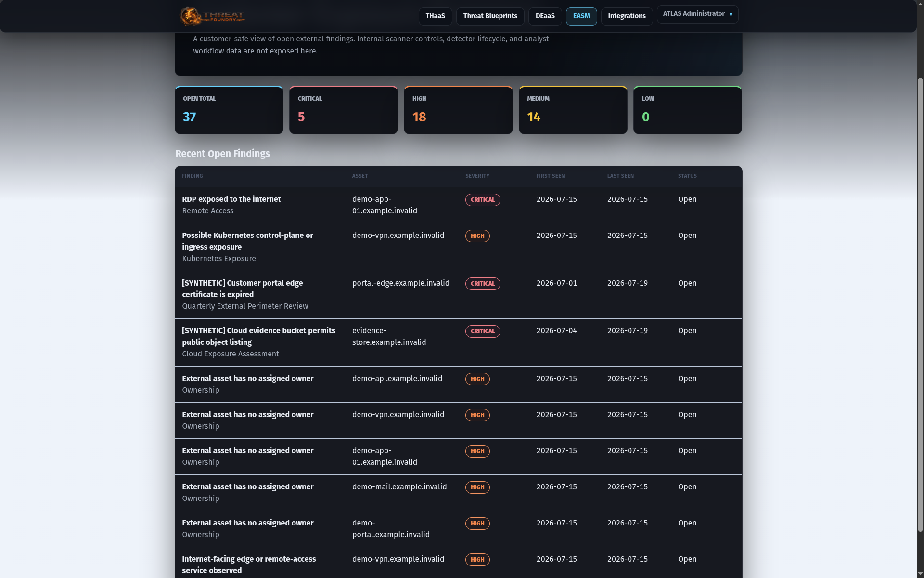This screenshot has width=924, height=578.
Task: Click the HIGH badge for demo-api.example.invalid
Action: click(477, 379)
